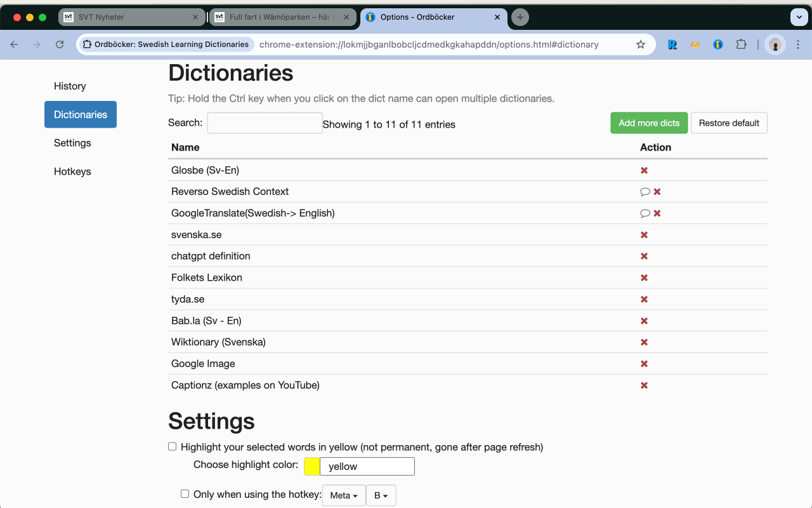Image resolution: width=812 pixels, height=508 pixels.
Task: Click the tyda.se dictionary name
Action: click(x=188, y=299)
